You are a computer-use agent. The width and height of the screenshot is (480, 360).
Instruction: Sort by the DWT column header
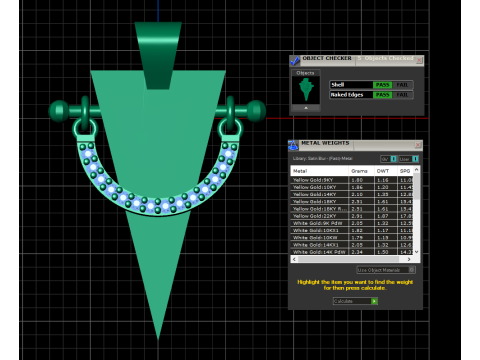click(385, 171)
